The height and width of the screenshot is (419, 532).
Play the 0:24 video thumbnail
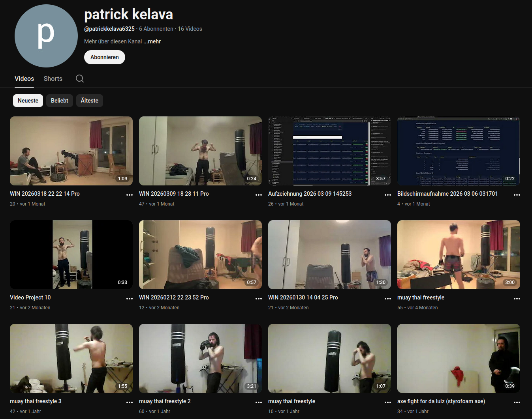tap(200, 151)
